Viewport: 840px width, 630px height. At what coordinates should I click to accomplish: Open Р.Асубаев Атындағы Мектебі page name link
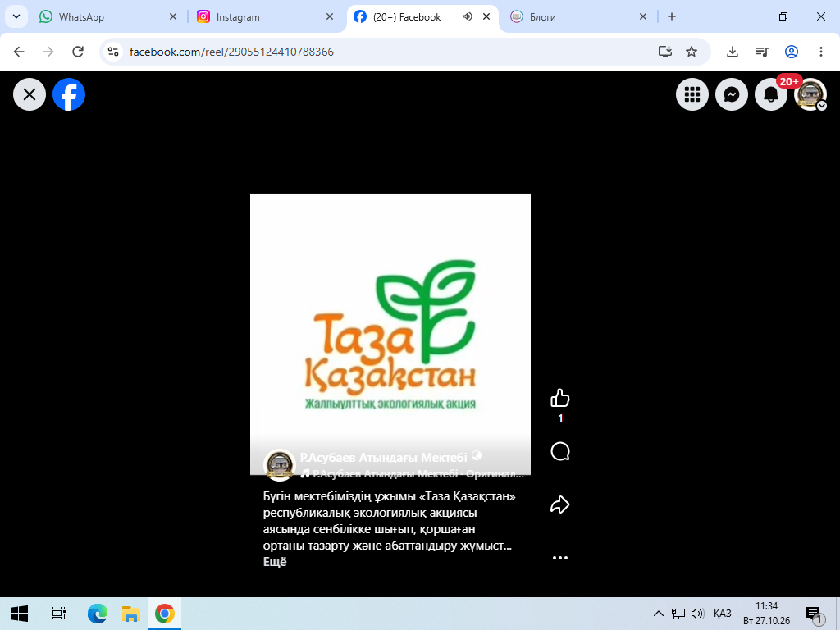click(384, 458)
